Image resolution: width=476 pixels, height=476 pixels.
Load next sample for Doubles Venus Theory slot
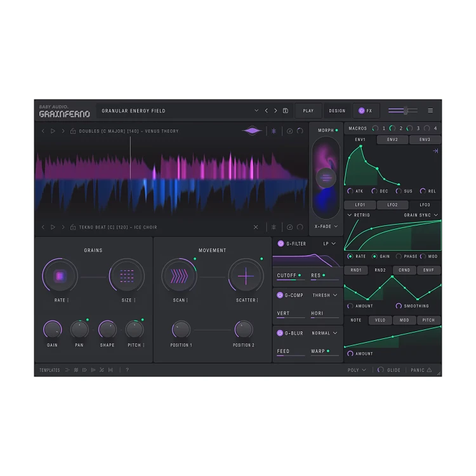63,131
